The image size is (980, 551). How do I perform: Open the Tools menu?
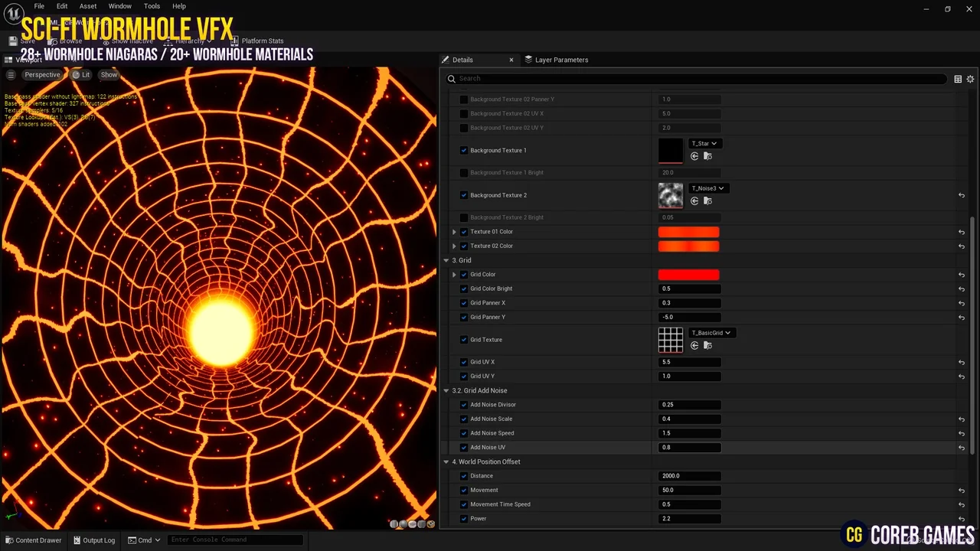point(152,6)
